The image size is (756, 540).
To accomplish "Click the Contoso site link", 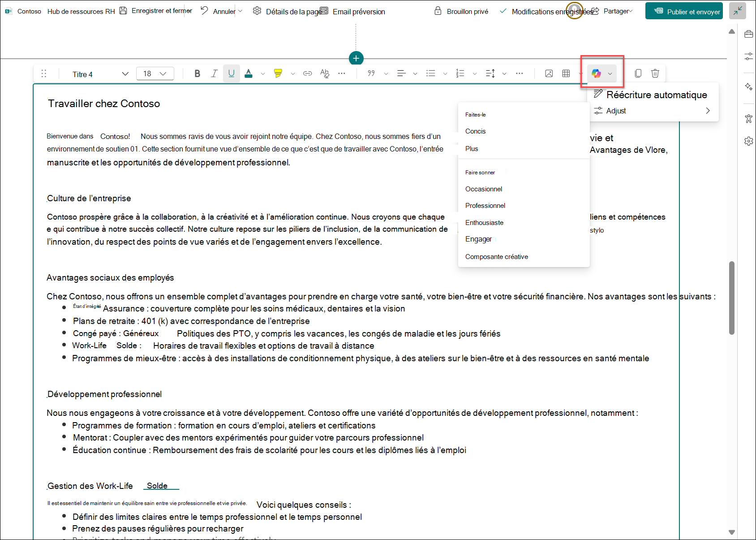I will tap(29, 12).
